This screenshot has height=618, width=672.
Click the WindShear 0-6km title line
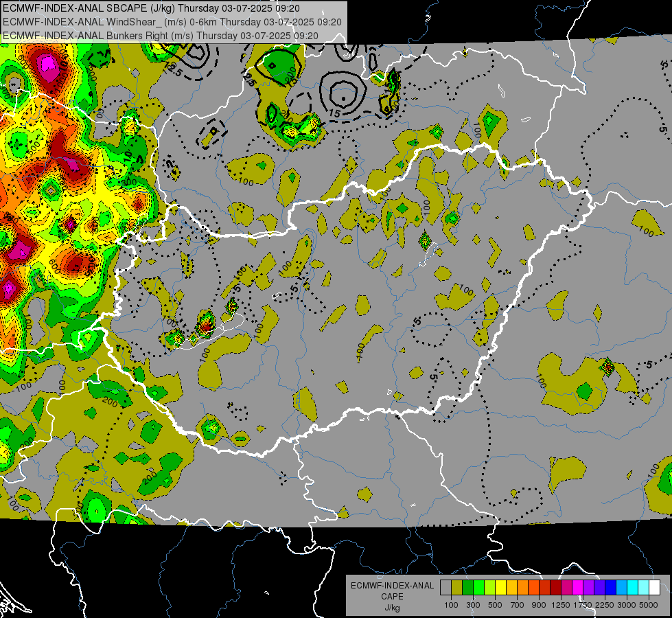tap(172, 22)
